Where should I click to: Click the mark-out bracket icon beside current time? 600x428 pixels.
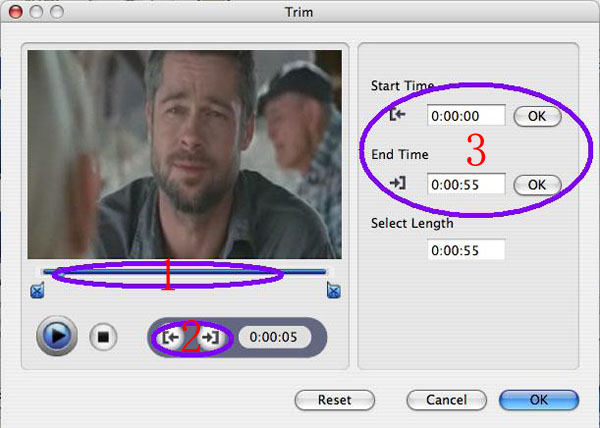(210, 338)
